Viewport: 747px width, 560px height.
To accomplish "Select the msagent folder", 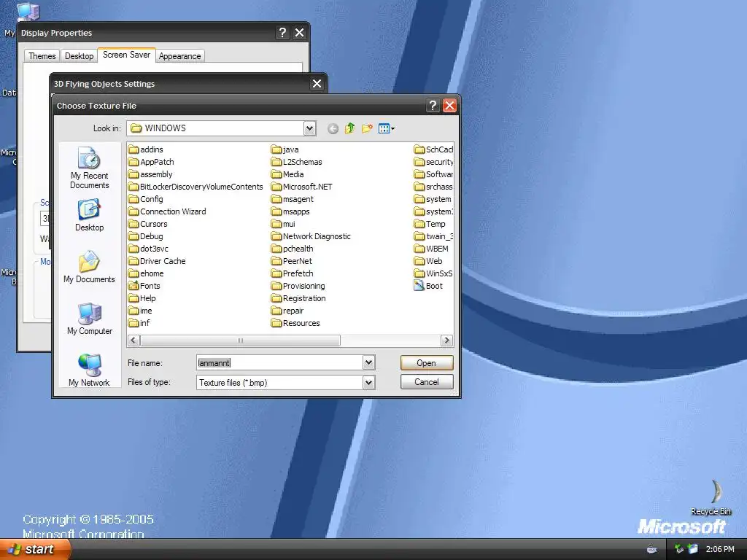I will tap(293, 199).
